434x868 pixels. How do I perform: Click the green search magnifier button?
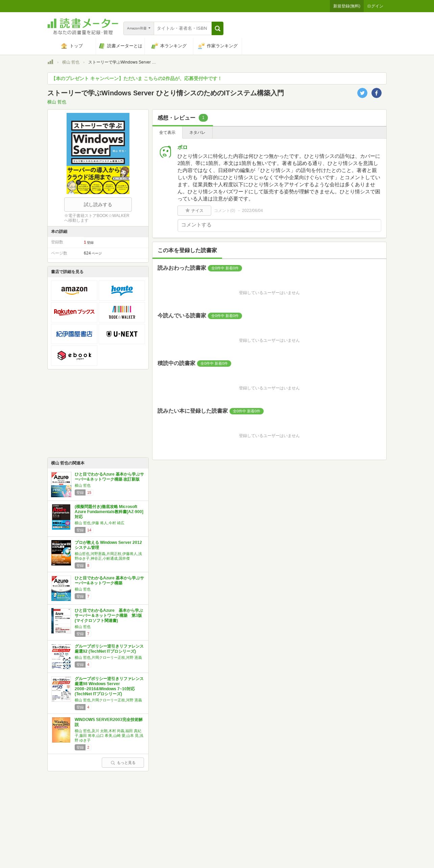(217, 28)
